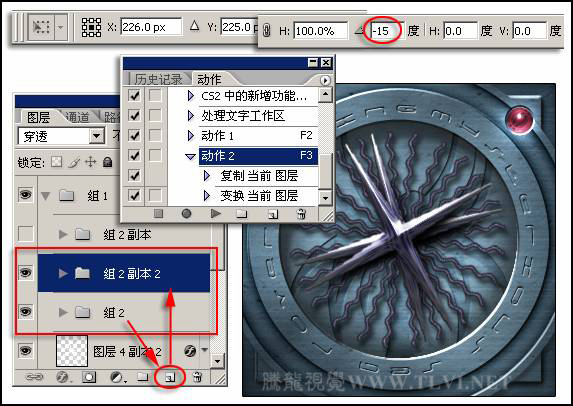This screenshot has height=406, width=573.
Task: Toggle dialog box for 动作 1
Action: [155, 136]
